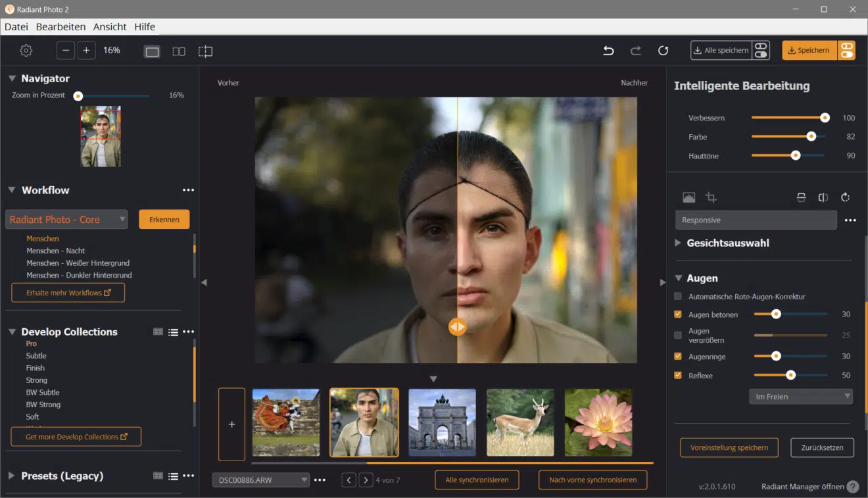The width and height of the screenshot is (868, 498).
Task: Open the Ansicht menu
Action: tap(109, 26)
